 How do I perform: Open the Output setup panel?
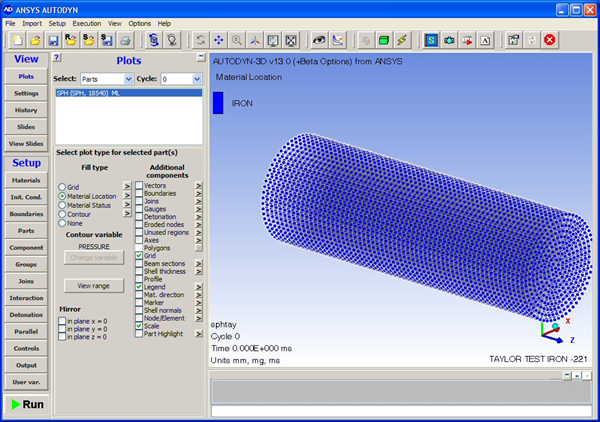[x=26, y=365]
